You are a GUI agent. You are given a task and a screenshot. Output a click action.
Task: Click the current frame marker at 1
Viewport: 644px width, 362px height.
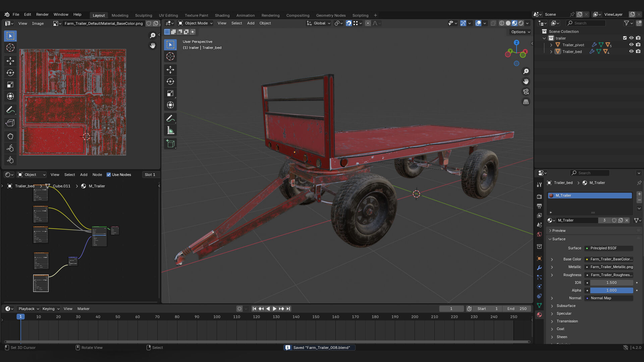pos(20,316)
